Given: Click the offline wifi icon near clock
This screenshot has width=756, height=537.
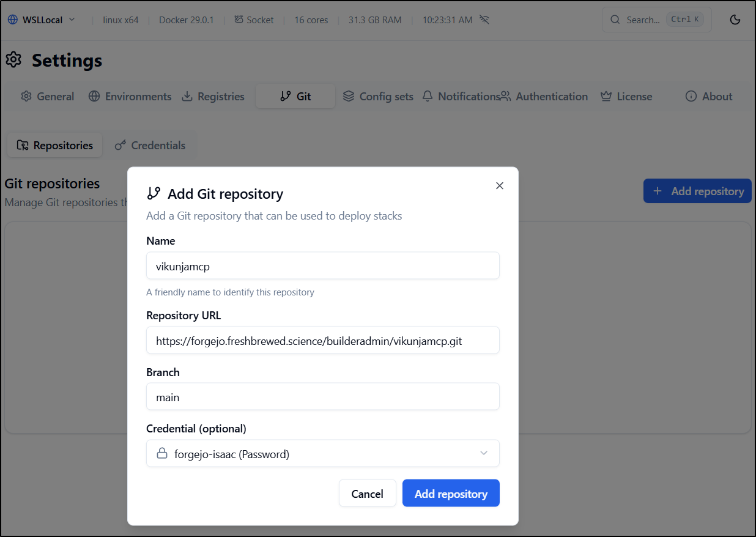Looking at the screenshot, I should 484,20.
